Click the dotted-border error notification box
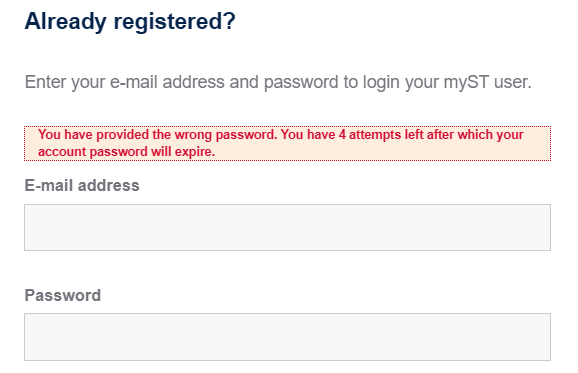578x373 pixels. [x=287, y=143]
